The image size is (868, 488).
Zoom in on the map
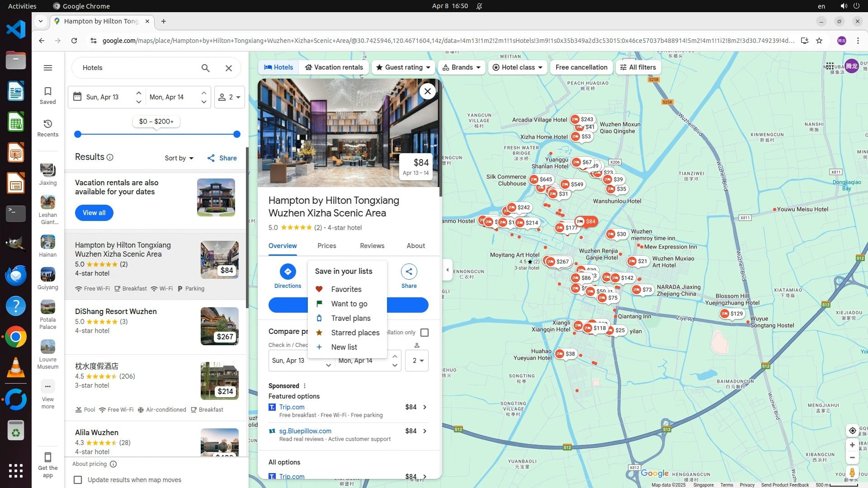pyautogui.click(x=852, y=445)
